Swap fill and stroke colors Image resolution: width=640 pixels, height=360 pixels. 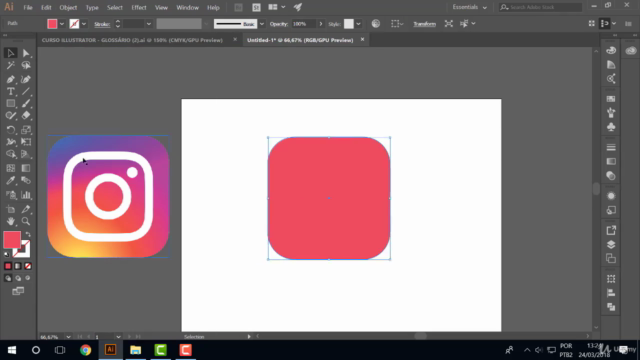(x=28, y=234)
